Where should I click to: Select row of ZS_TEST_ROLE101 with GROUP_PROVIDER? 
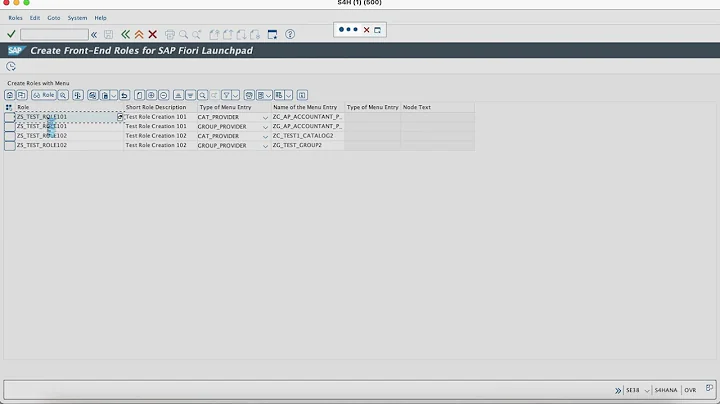point(10,126)
